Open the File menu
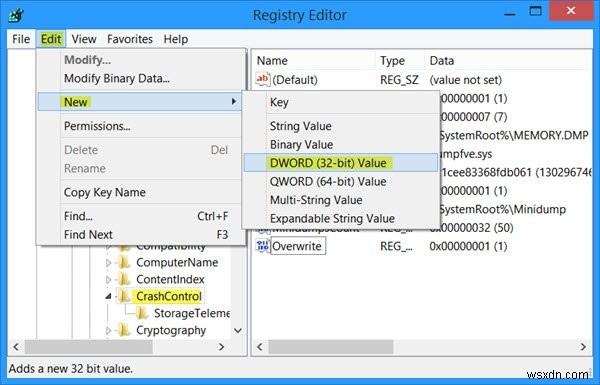This screenshot has height=385, width=600. pyautogui.click(x=21, y=39)
